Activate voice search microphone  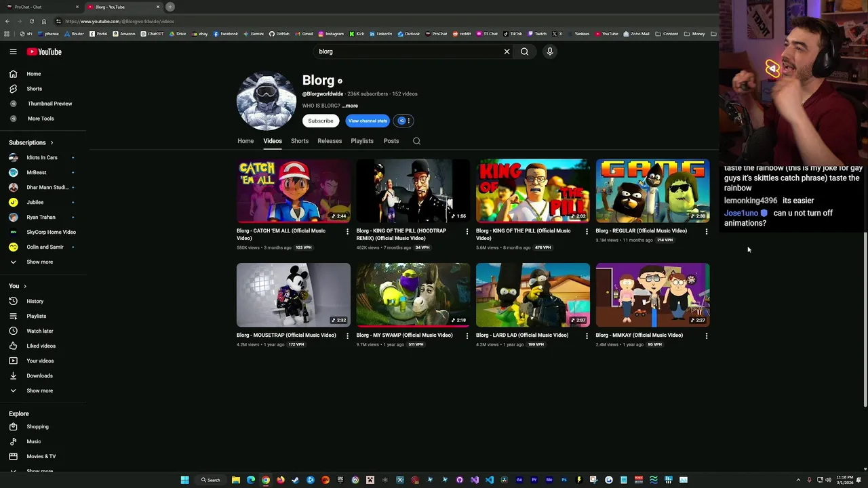coord(550,52)
